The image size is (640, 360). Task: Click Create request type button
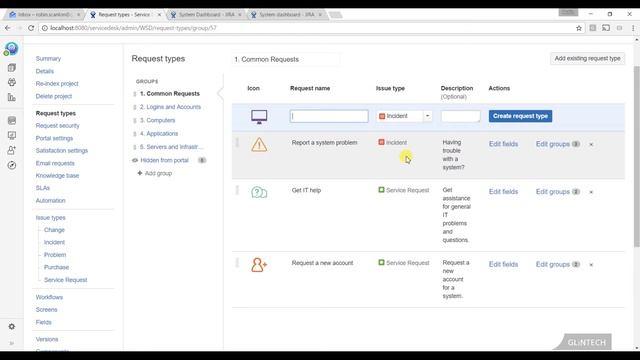click(520, 116)
